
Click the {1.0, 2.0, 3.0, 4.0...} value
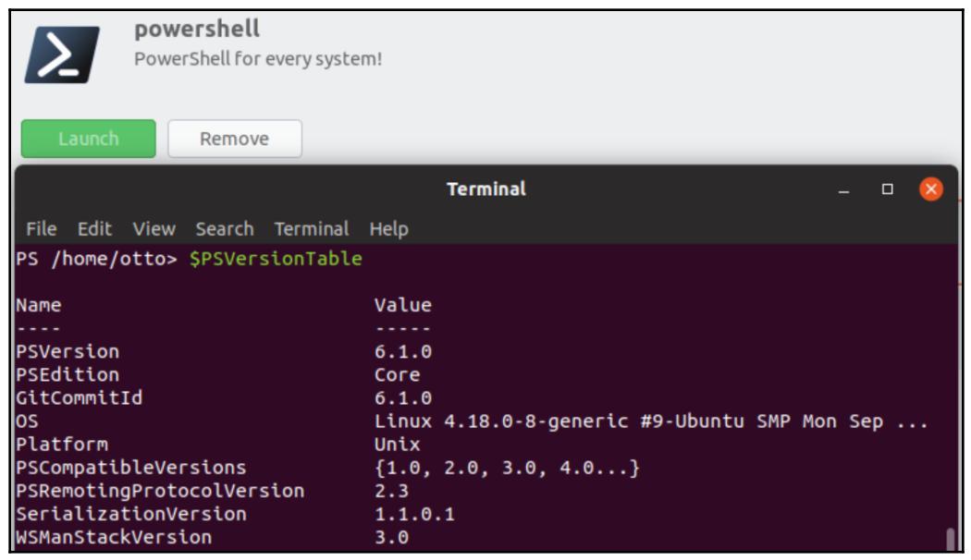(507, 468)
